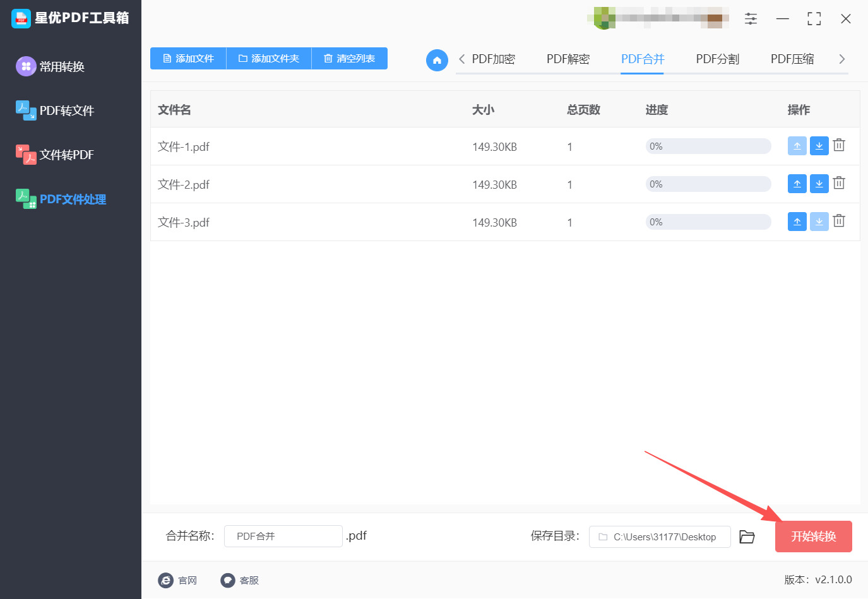The height and width of the screenshot is (599, 868).
Task: Click the 总页数 column header
Action: (x=583, y=110)
